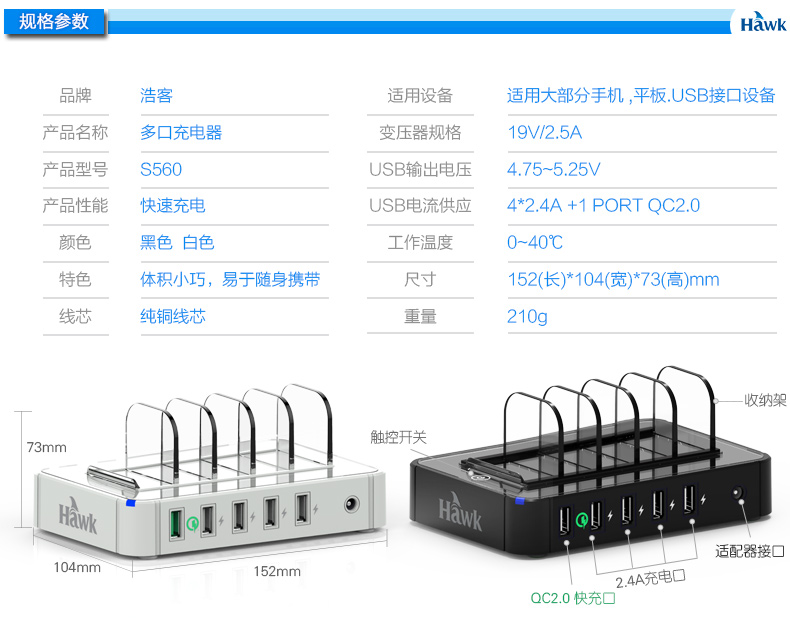
Task: Click the Hawk logo on the white charger
Action: pyautogui.click(x=77, y=515)
